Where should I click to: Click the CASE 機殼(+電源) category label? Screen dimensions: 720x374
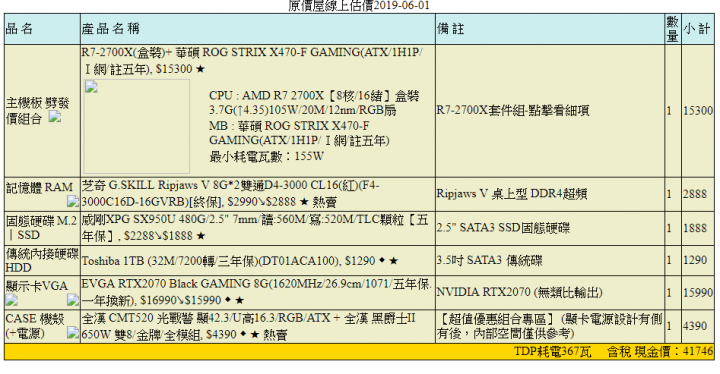[x=35, y=326]
